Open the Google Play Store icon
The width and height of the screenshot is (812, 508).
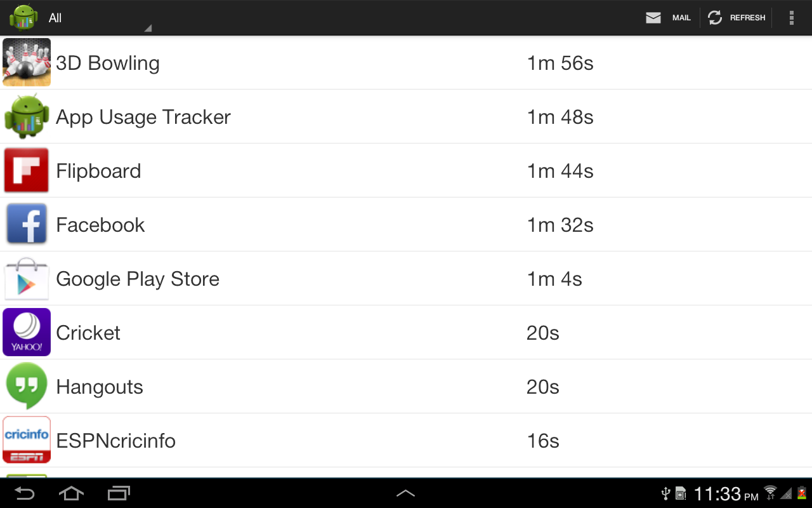26,278
